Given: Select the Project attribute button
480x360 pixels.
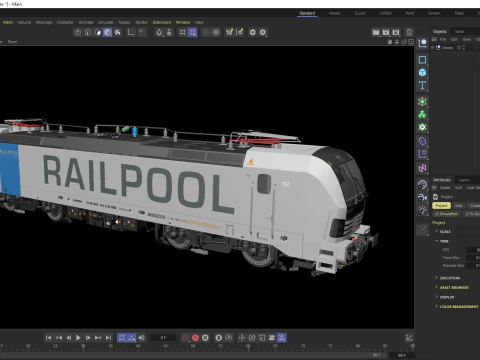Looking at the screenshot, I should click(441, 206).
